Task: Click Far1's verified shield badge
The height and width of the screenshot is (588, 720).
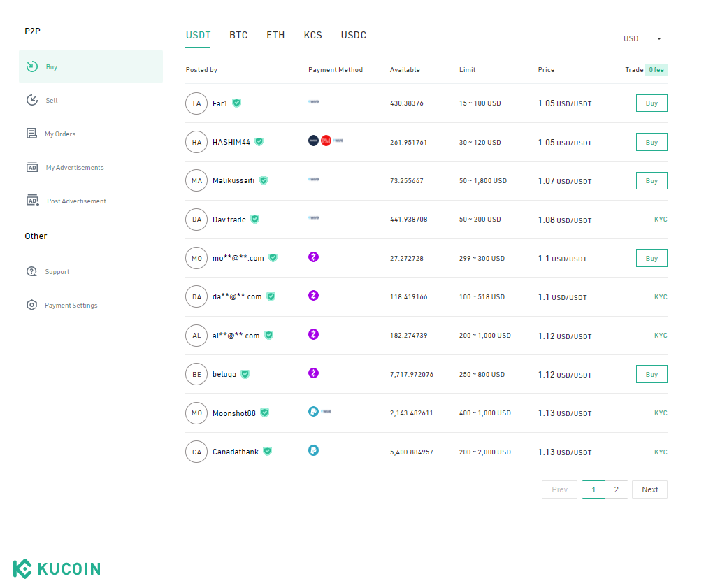Action: pyautogui.click(x=236, y=103)
